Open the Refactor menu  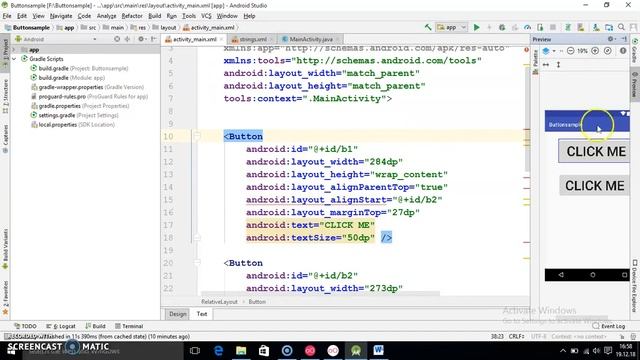[x=132, y=16]
